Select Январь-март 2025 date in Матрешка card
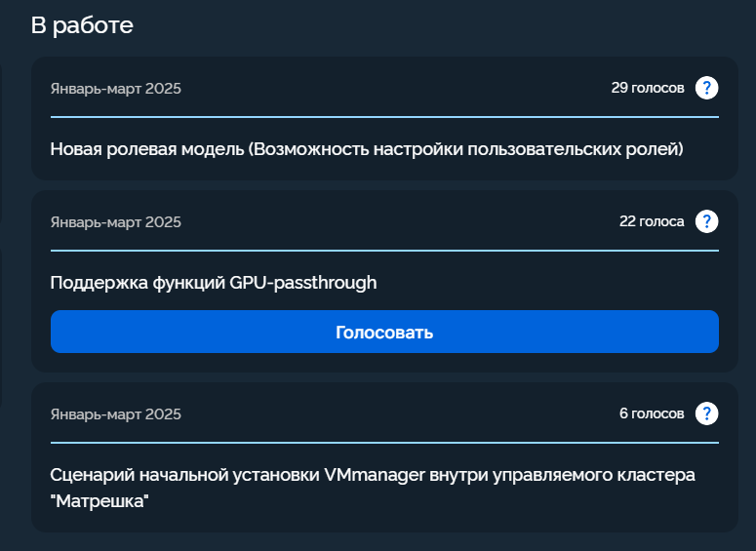Screen dimensions: 756x551 pos(116,414)
